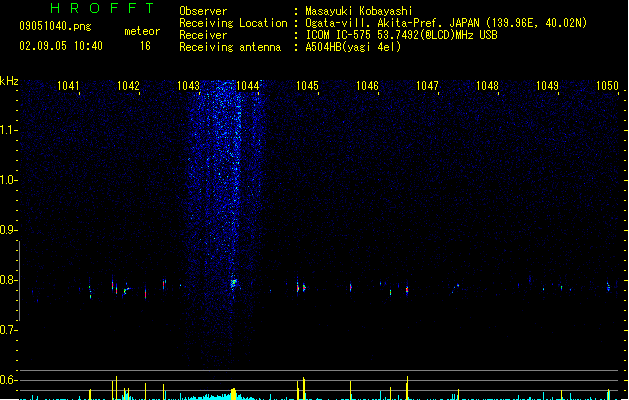Click the observer name Masayuki Kobayashi
629x400 pixels.
(x=359, y=11)
